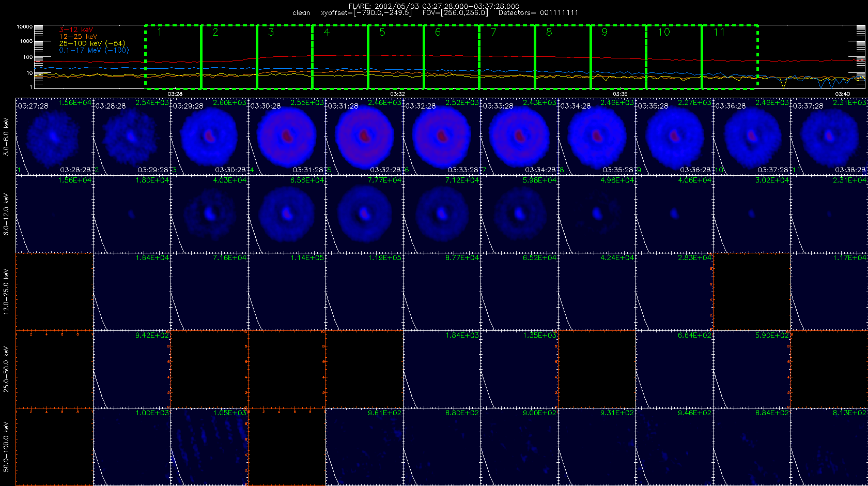Open the 6-12 keV image labeled 7.77E+04
868x486 pixels.
(x=365, y=214)
